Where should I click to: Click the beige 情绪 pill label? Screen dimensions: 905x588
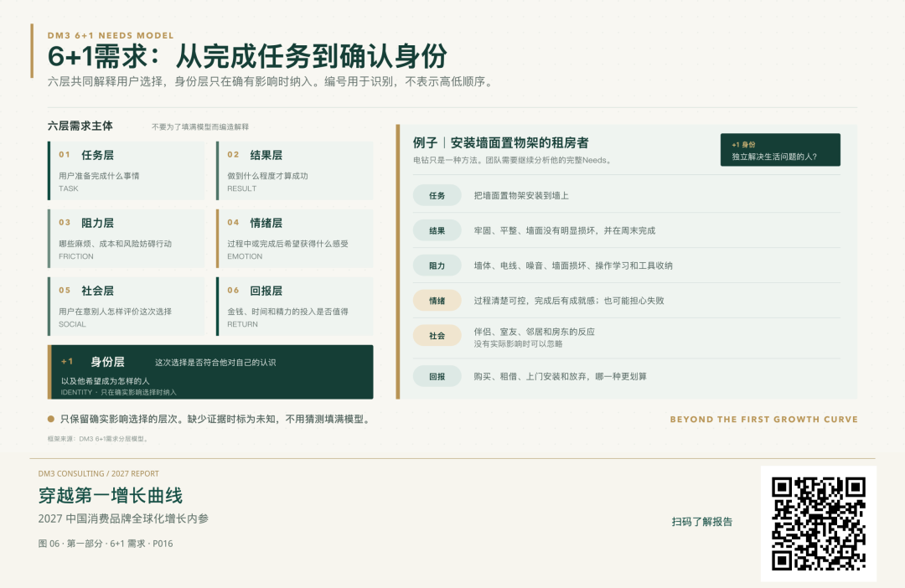[x=437, y=301]
